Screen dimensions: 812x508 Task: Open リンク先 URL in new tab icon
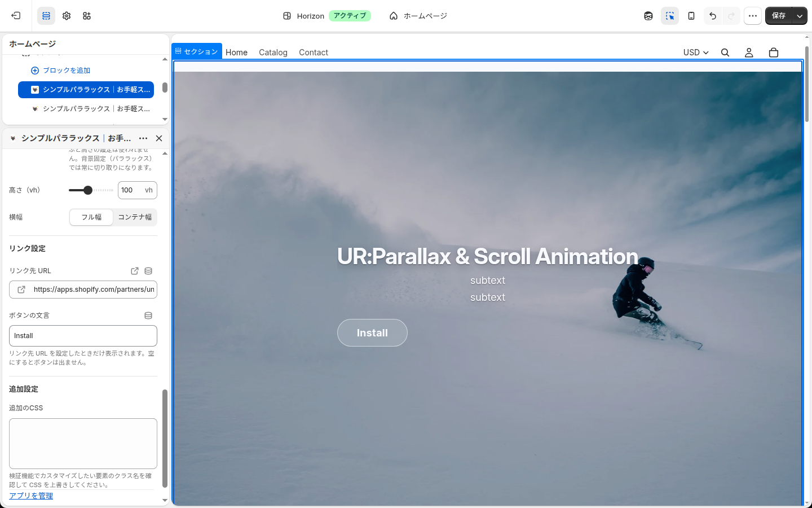[135, 271]
